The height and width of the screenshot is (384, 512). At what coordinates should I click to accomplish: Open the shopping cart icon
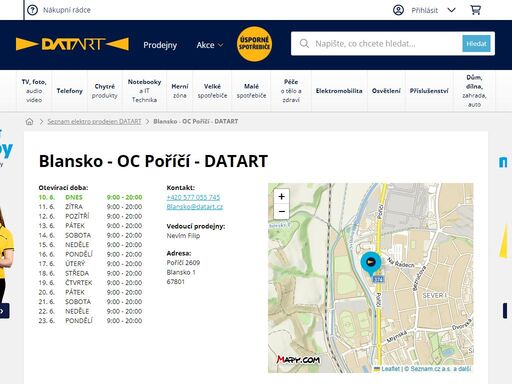475,10
